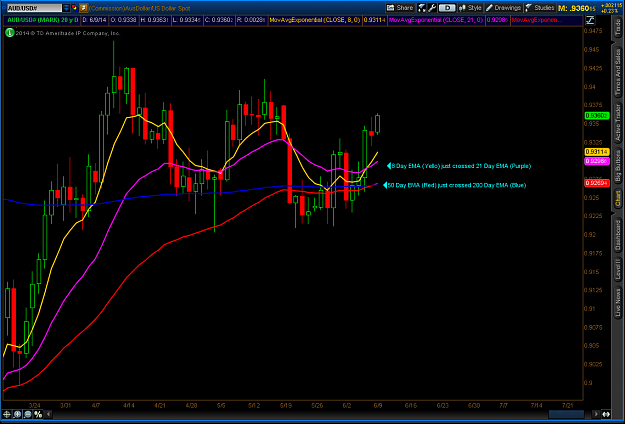625x424 pixels.
Task: Open the D timeframe selector
Action: (x=447, y=8)
